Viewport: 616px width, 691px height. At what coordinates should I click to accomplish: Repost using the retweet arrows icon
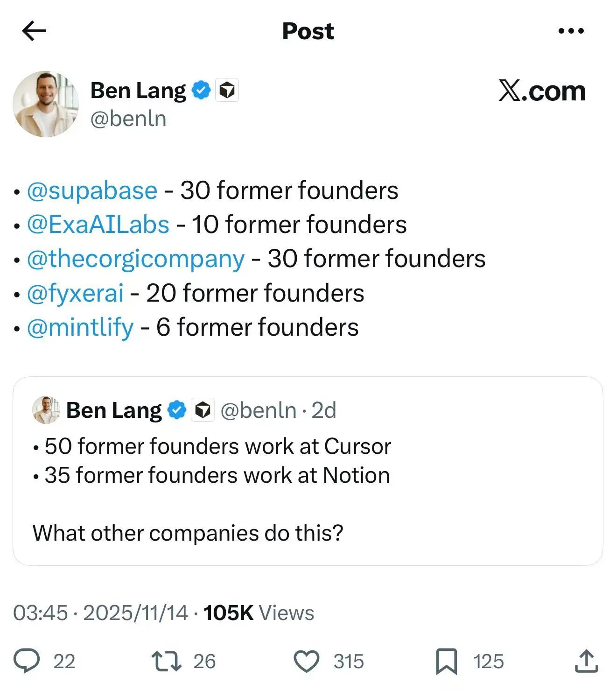pyautogui.click(x=167, y=661)
